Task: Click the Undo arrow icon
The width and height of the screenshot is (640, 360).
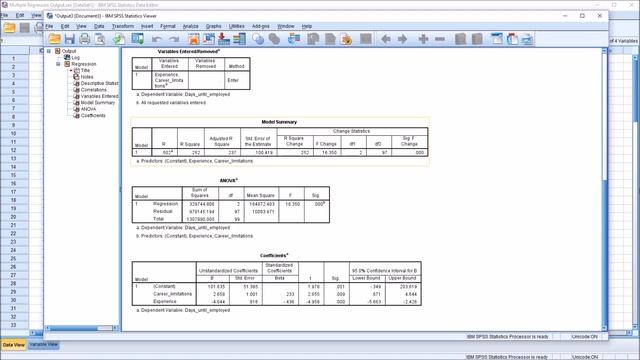Action: [157, 39]
